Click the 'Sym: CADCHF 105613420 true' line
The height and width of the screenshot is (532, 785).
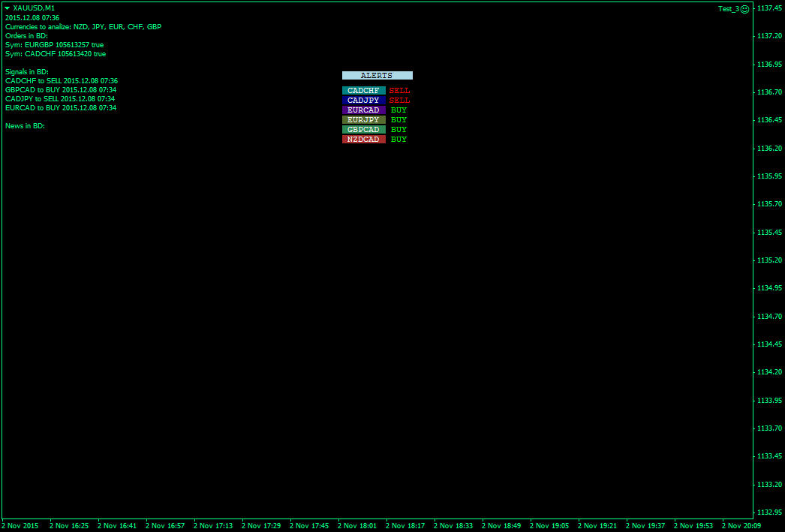(55, 53)
